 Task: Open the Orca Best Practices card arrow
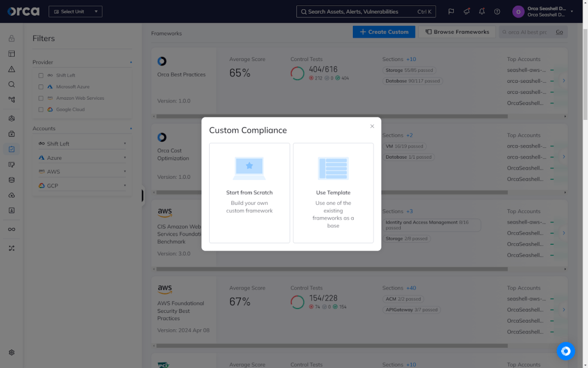coord(563,81)
